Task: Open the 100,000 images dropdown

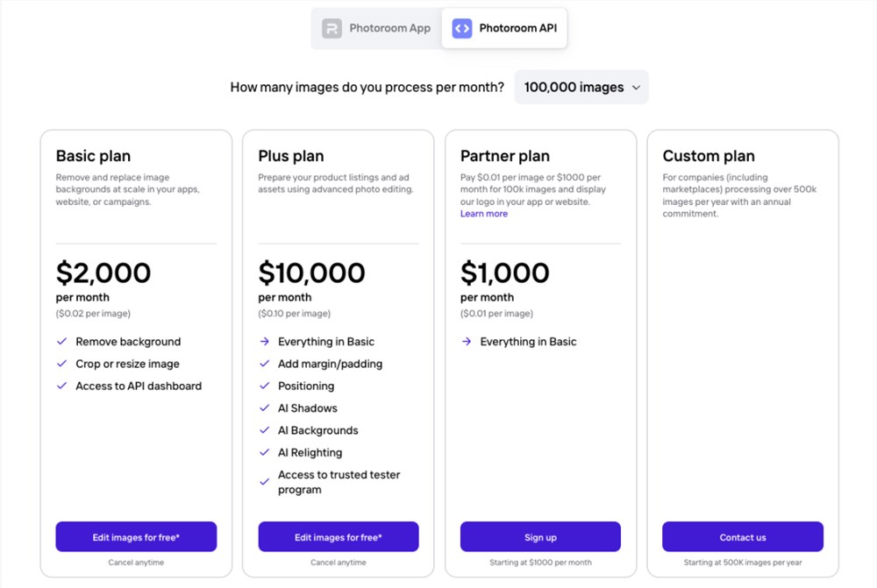Action: [581, 88]
